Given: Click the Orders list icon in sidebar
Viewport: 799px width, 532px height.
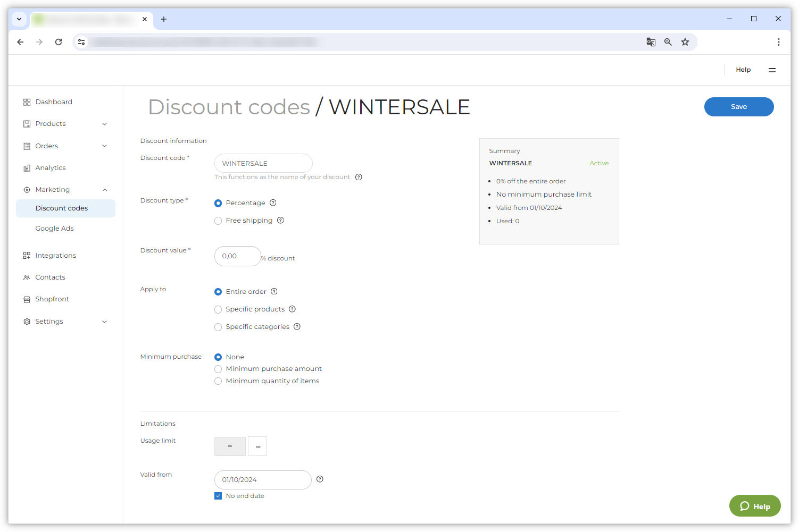Looking at the screenshot, I should (27, 146).
